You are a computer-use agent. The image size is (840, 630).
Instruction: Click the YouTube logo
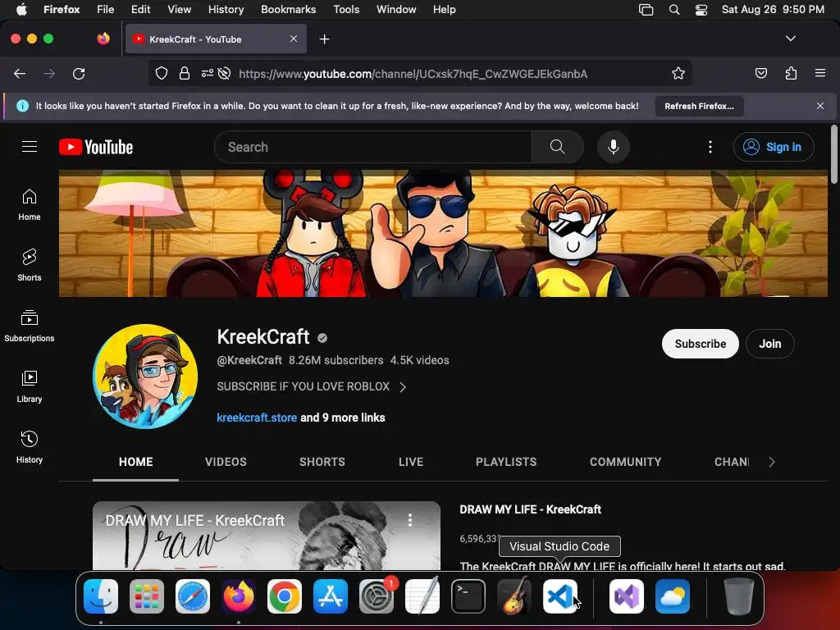coord(96,147)
